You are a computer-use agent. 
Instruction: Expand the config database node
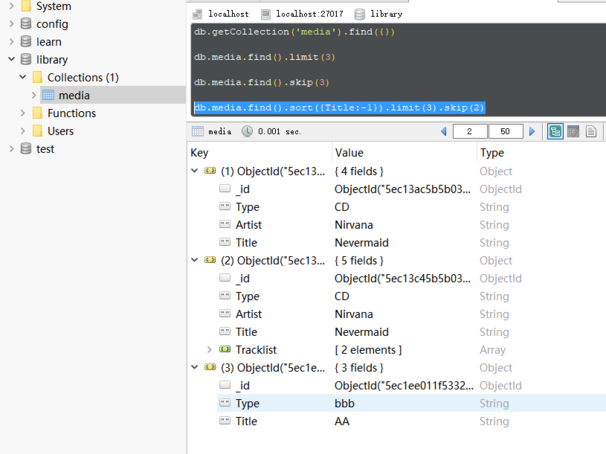click(12, 24)
